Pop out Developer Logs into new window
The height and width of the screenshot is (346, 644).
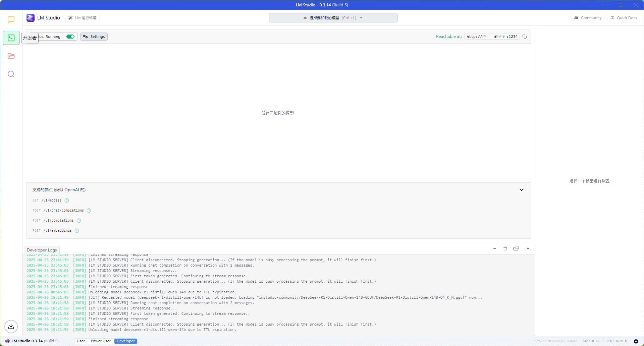[516, 248]
